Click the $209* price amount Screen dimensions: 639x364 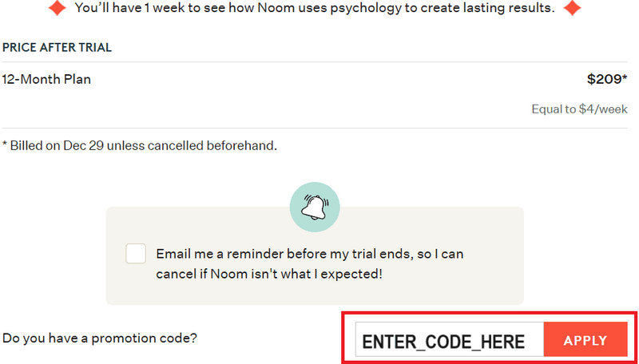click(x=605, y=79)
